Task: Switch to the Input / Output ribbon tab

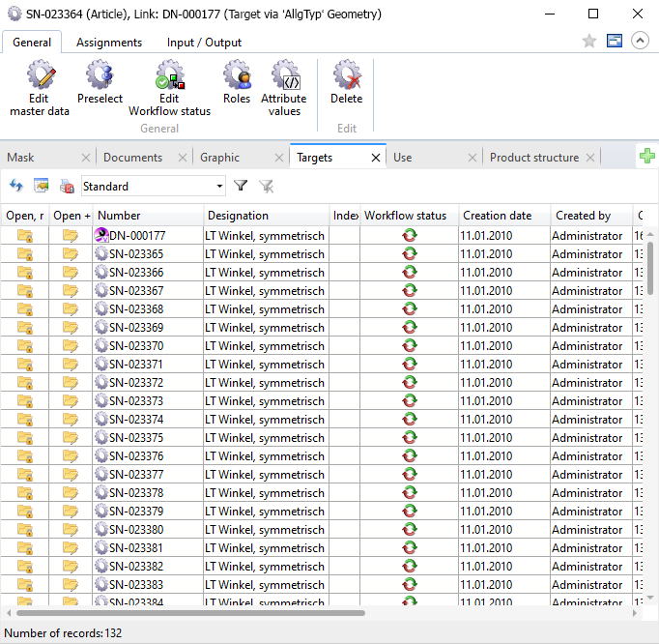Action: coord(204,43)
